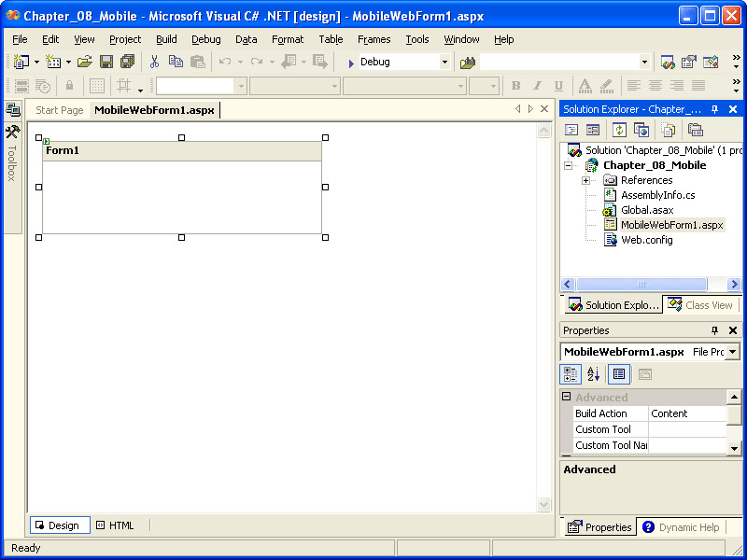The width and height of the screenshot is (747, 560).
Task: Click the Refresh icon in Solution Explorer
Action: pyautogui.click(x=619, y=130)
